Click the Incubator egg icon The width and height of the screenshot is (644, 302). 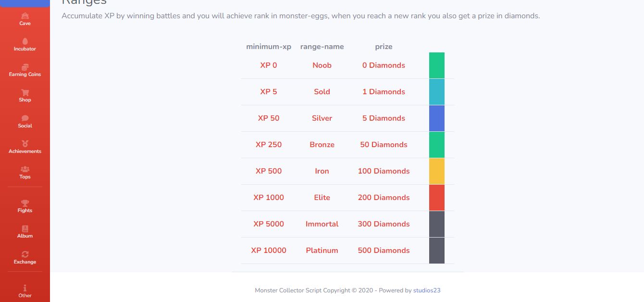tap(25, 42)
